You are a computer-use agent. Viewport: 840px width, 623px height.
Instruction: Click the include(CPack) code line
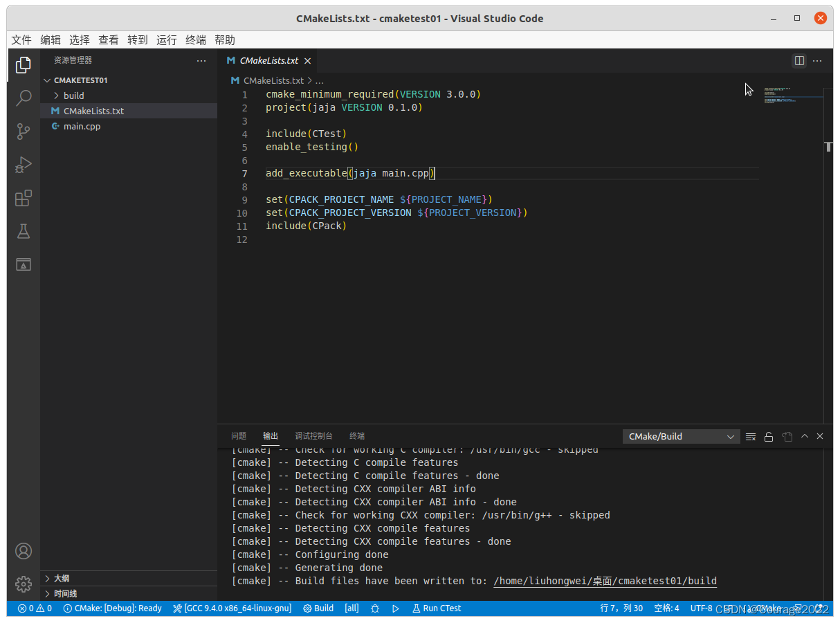pos(306,226)
